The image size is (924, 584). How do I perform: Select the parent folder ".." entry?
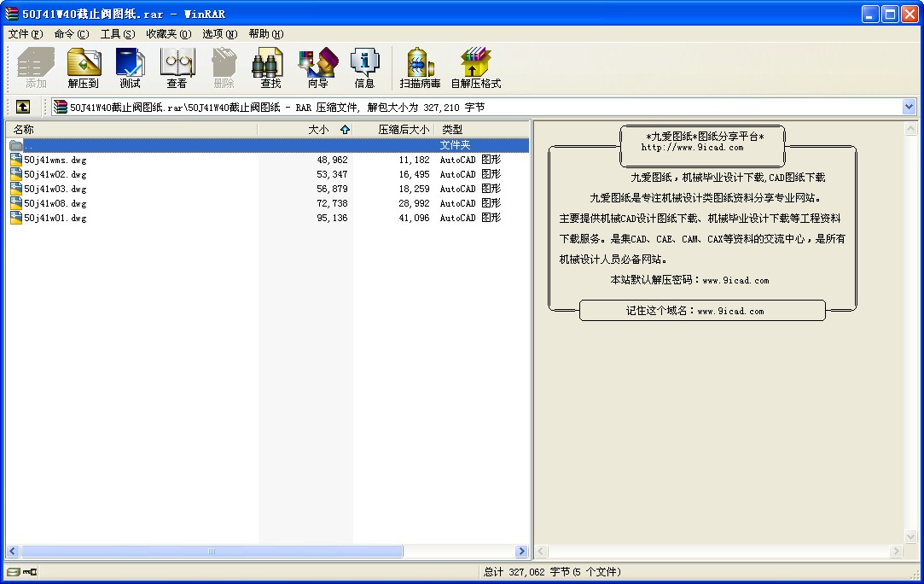click(x=29, y=145)
